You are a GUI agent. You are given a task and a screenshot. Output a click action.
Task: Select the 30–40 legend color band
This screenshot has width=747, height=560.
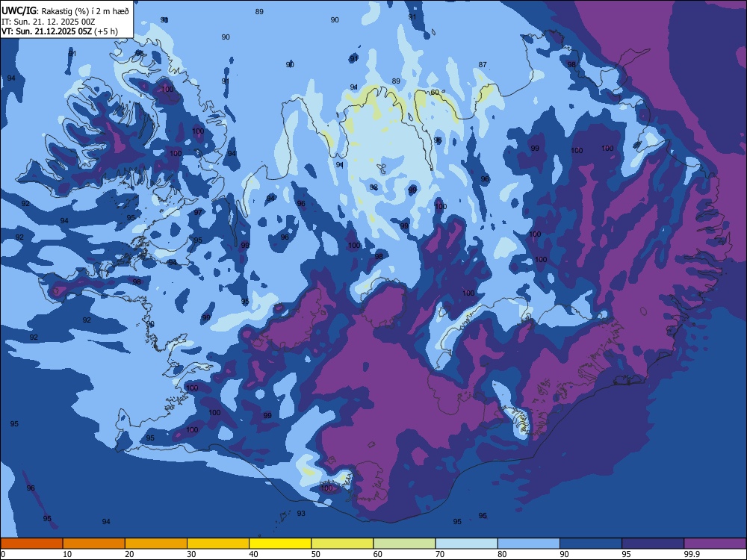click(x=218, y=544)
